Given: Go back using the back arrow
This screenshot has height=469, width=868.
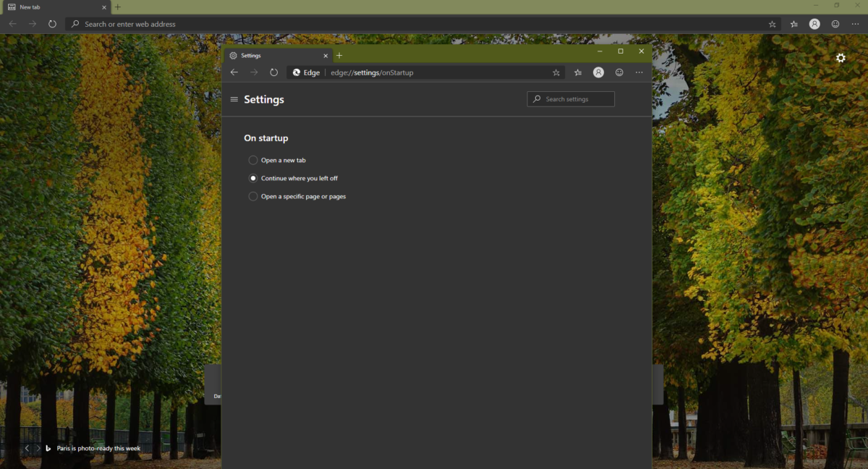Looking at the screenshot, I should click(x=234, y=72).
